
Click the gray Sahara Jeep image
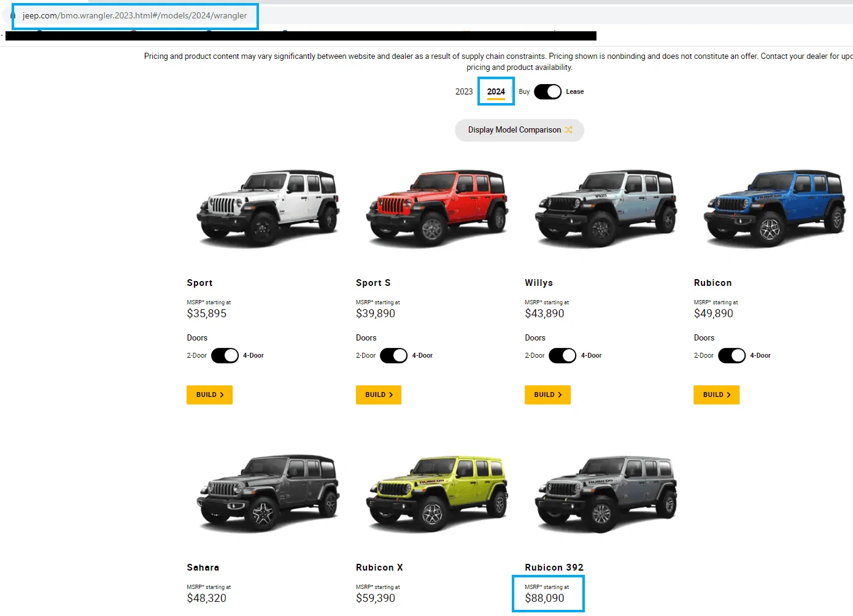(268, 493)
